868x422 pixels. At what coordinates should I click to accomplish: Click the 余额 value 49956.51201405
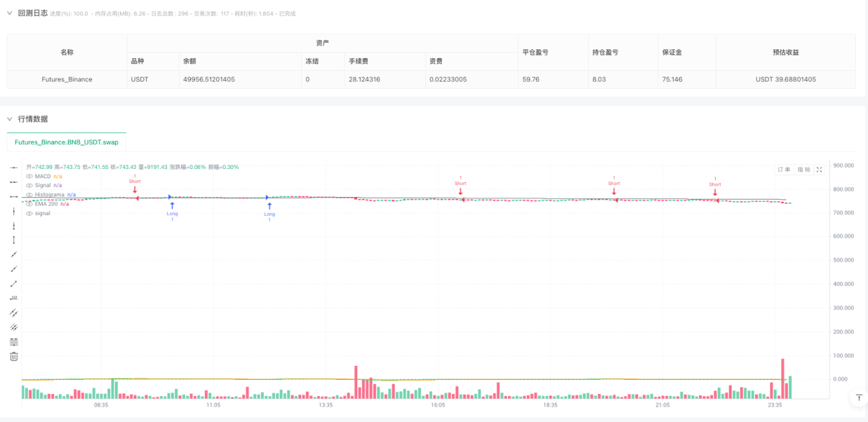(x=208, y=79)
